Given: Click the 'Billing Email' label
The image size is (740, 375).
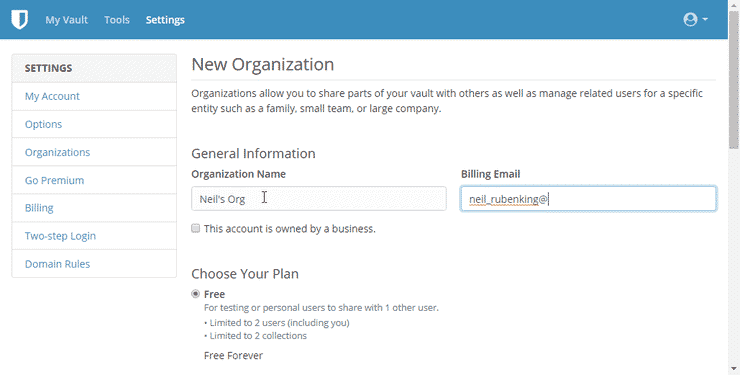Looking at the screenshot, I should (x=490, y=174).
